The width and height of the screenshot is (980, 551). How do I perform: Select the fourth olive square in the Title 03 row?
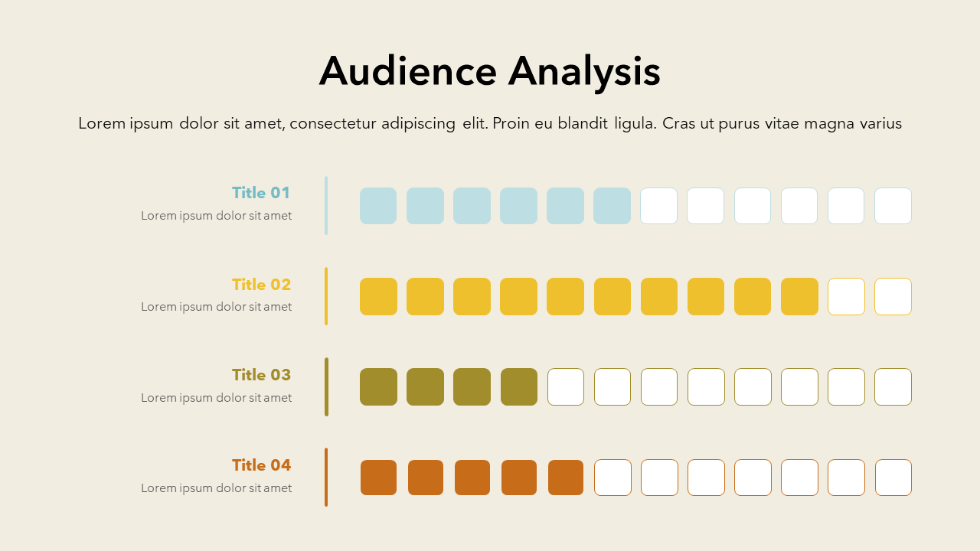pos(518,386)
